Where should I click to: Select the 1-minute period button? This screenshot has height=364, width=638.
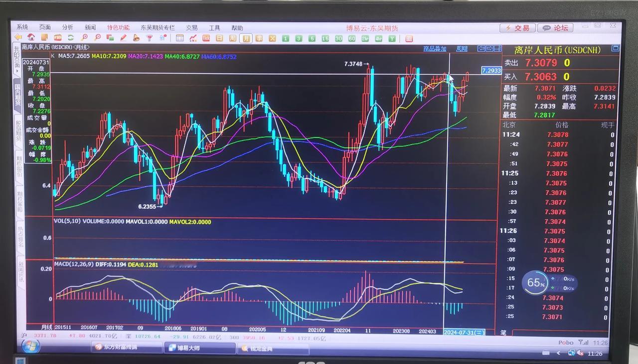(286, 38)
